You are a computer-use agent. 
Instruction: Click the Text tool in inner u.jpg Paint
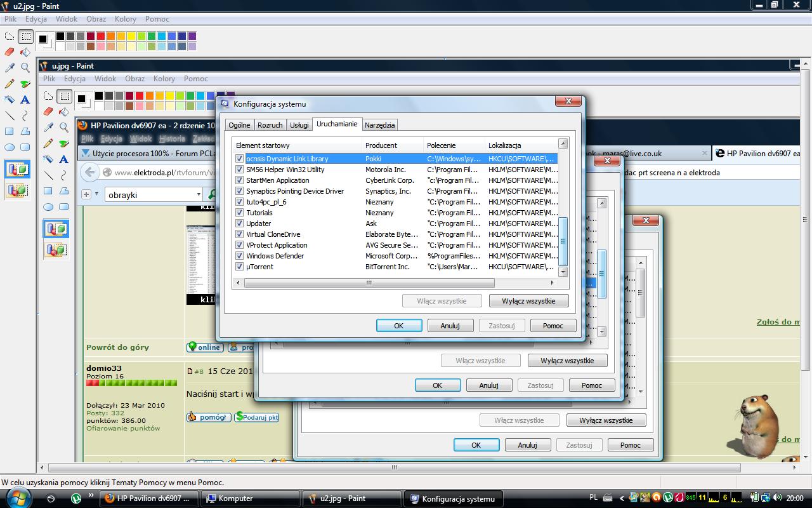click(x=64, y=159)
